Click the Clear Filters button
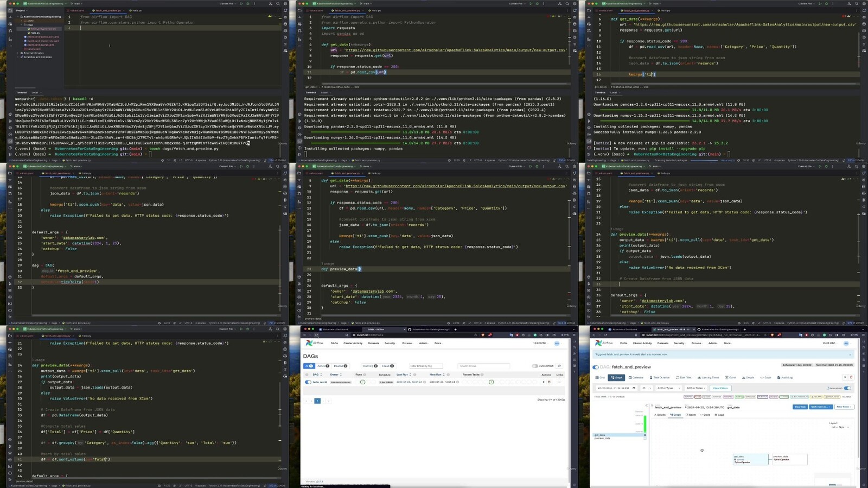Viewport: 868px width, 488px height. (720, 388)
